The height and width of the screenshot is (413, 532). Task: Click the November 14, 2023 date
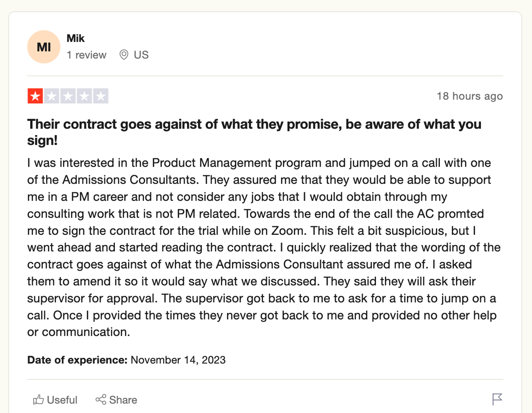pyautogui.click(x=178, y=360)
